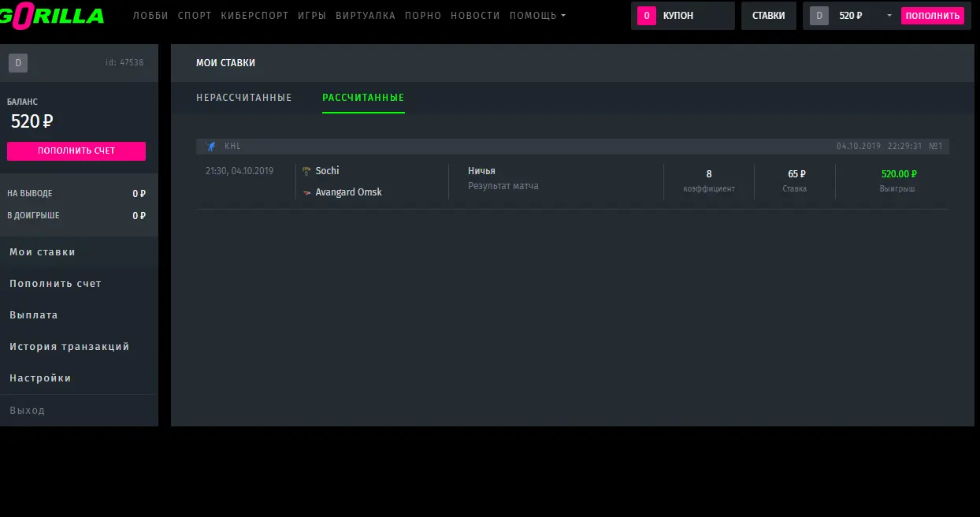Viewport: 980px width, 517px height.
Task: Open the Купон panel
Action: point(682,16)
